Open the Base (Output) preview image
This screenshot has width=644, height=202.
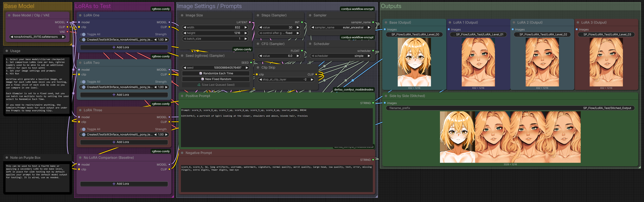pyautogui.click(x=414, y=62)
